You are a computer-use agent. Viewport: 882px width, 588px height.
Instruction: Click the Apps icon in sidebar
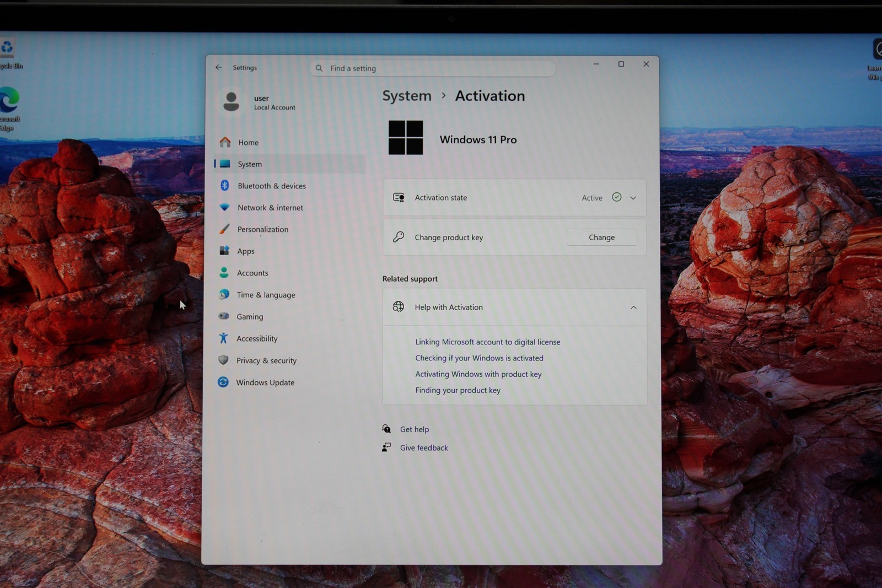click(224, 251)
